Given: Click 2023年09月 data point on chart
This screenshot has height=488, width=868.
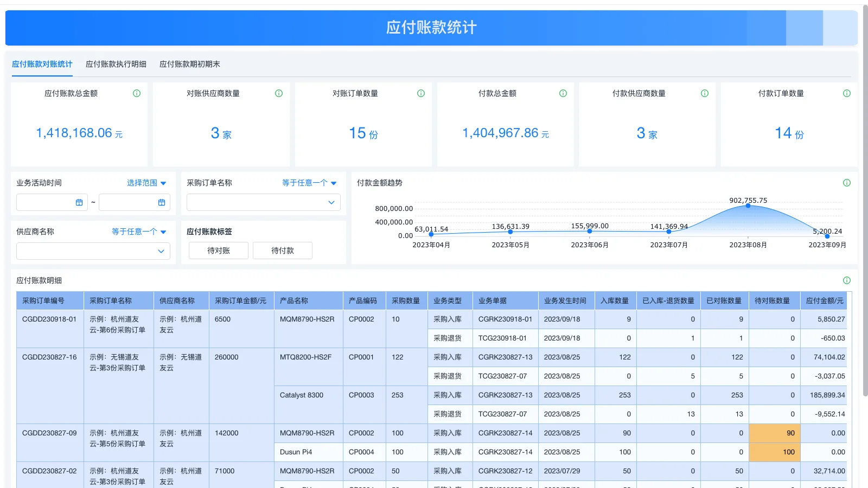Looking at the screenshot, I should click(x=827, y=236).
